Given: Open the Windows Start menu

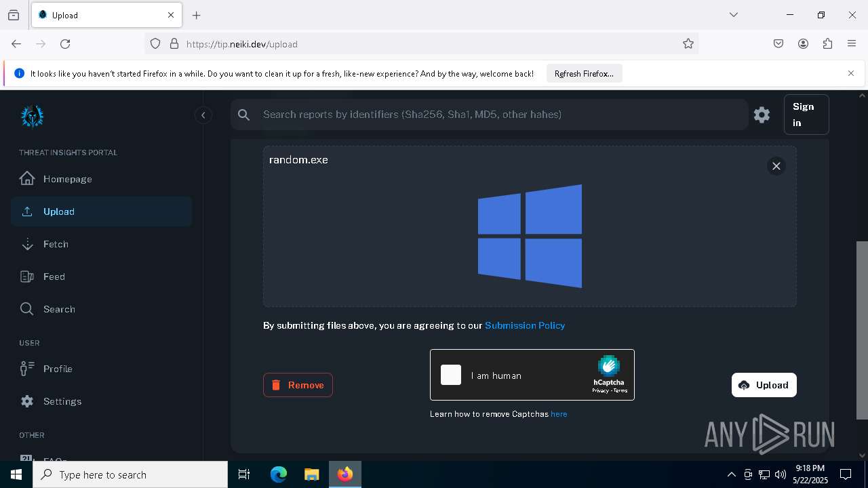Looking at the screenshot, I should [x=16, y=474].
